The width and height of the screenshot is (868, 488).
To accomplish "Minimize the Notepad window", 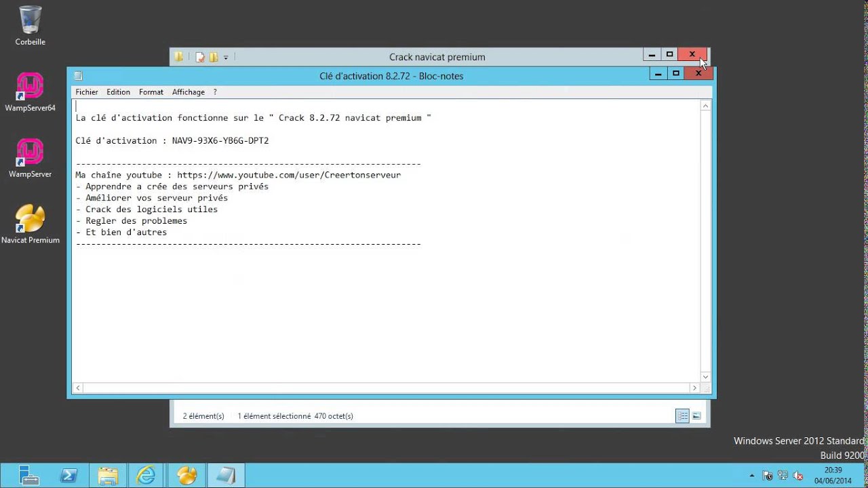I will (x=658, y=73).
